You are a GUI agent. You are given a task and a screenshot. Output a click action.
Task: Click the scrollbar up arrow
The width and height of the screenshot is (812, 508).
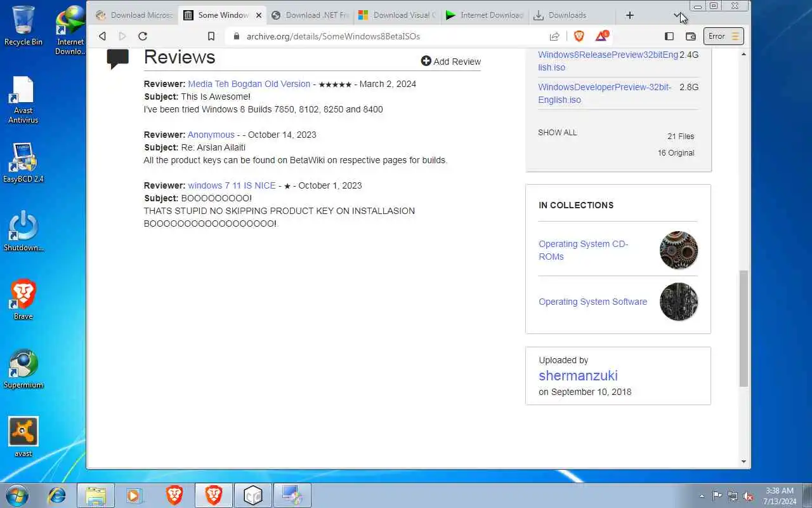pos(743,54)
